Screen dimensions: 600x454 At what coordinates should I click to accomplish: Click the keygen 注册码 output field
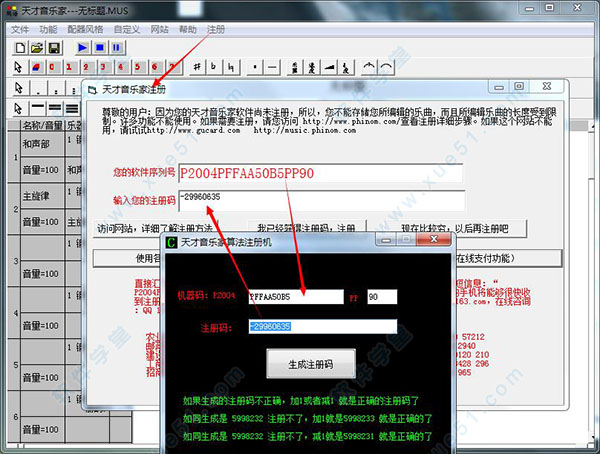coord(323,327)
